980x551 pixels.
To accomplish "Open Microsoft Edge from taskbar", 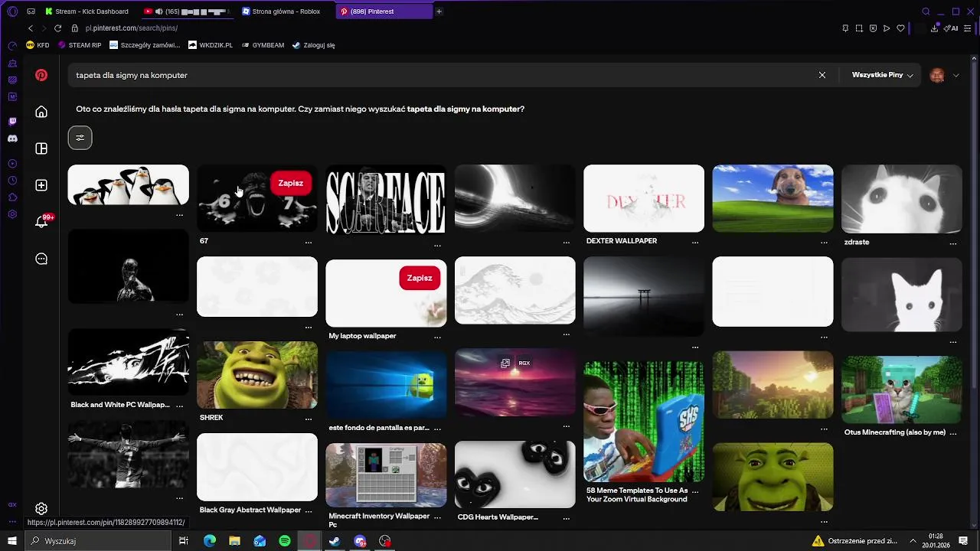I will [x=210, y=541].
